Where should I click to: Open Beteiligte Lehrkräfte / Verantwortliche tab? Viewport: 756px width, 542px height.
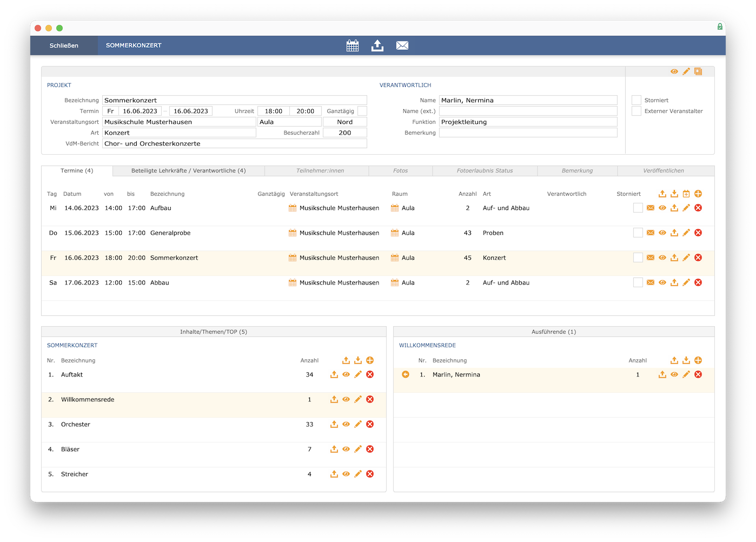(x=189, y=171)
